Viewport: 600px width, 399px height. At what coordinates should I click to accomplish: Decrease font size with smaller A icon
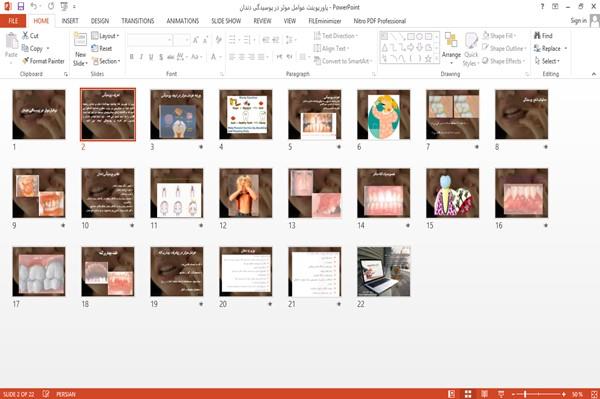click(206, 40)
